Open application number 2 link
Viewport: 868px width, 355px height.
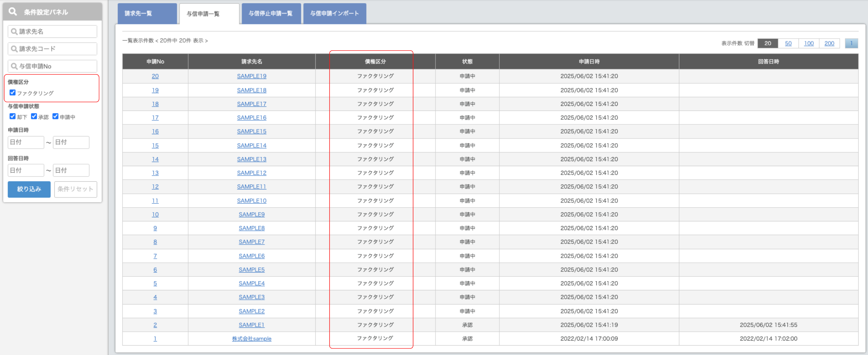click(155, 325)
